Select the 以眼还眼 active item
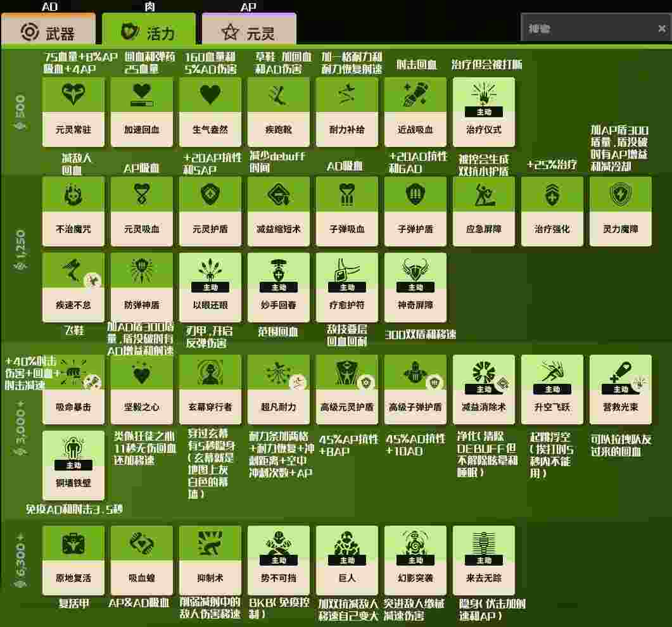 coord(210,287)
